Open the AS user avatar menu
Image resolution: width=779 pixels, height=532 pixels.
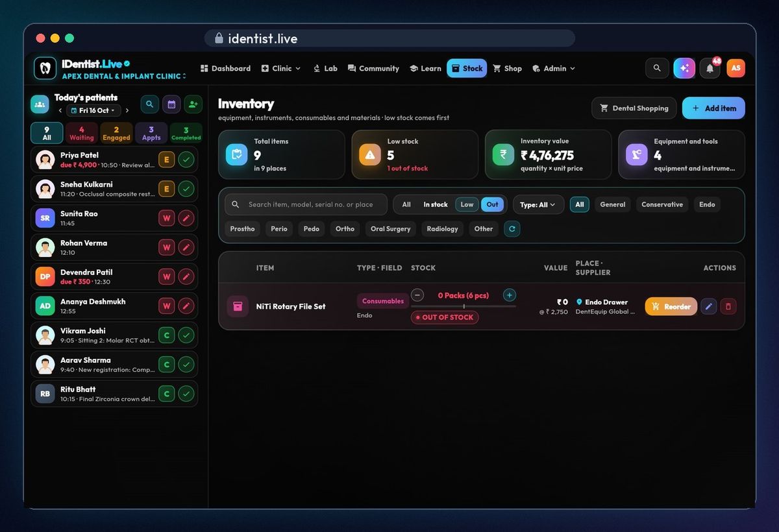tap(736, 68)
